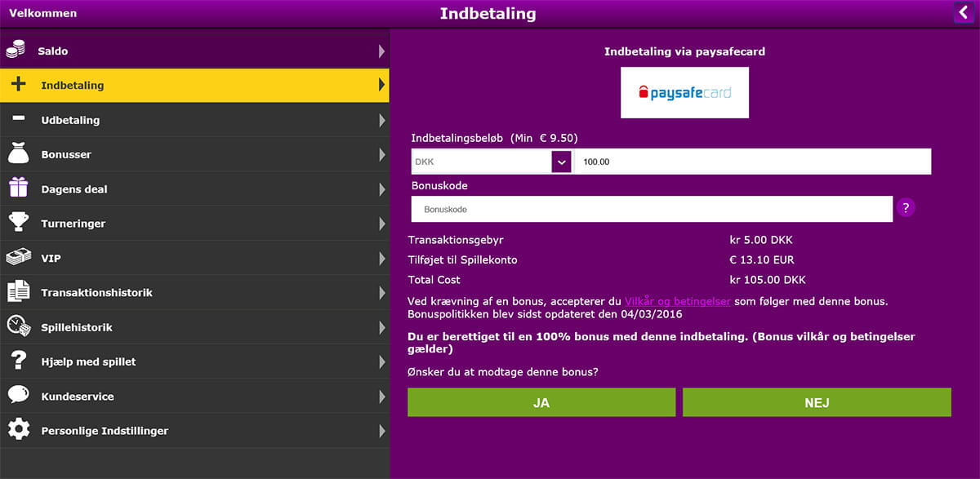Expand the Saldo row arrow

pos(381,51)
